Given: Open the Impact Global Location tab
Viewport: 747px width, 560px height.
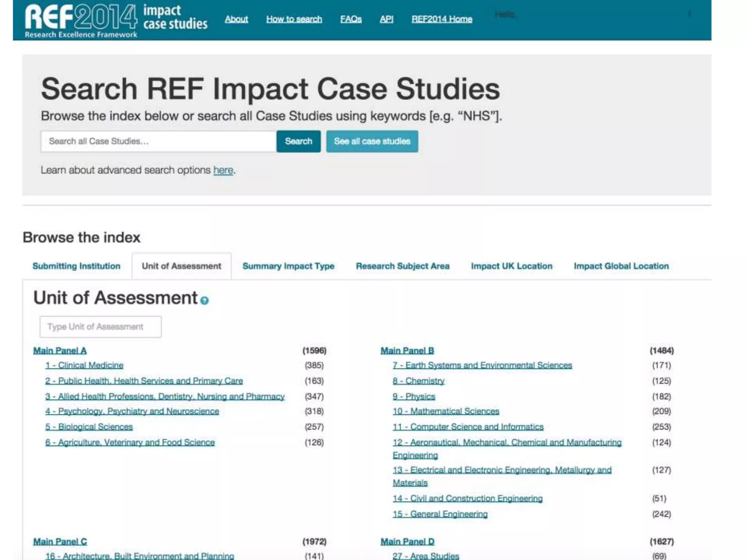Looking at the screenshot, I should (621, 266).
